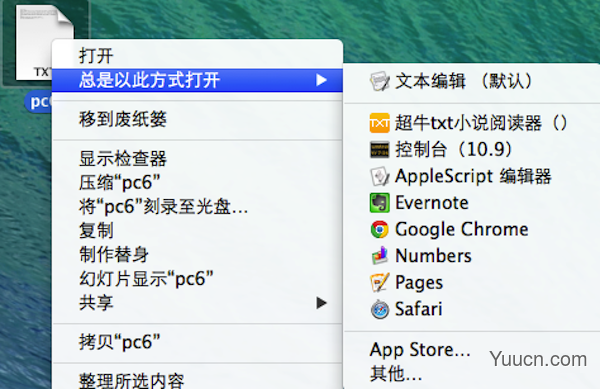Click the Console app icon
Screen dimensions: 600x389
pos(380,150)
